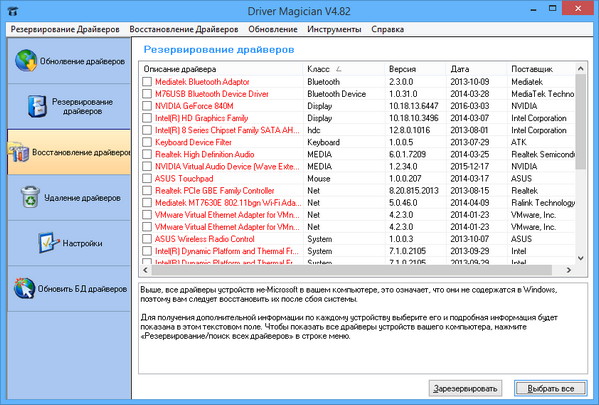599x405 pixels.
Task: Check the Intel 8 Series Chipset SATA checkbox
Action: click(147, 130)
